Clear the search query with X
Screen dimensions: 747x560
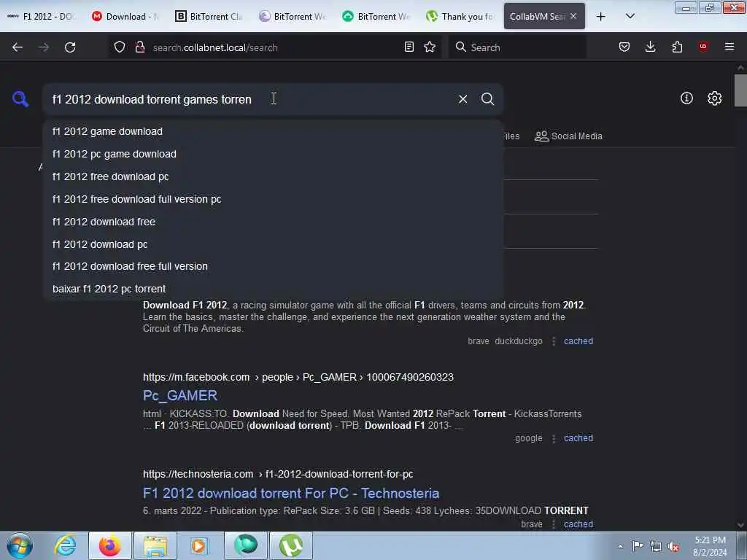pyautogui.click(x=462, y=99)
